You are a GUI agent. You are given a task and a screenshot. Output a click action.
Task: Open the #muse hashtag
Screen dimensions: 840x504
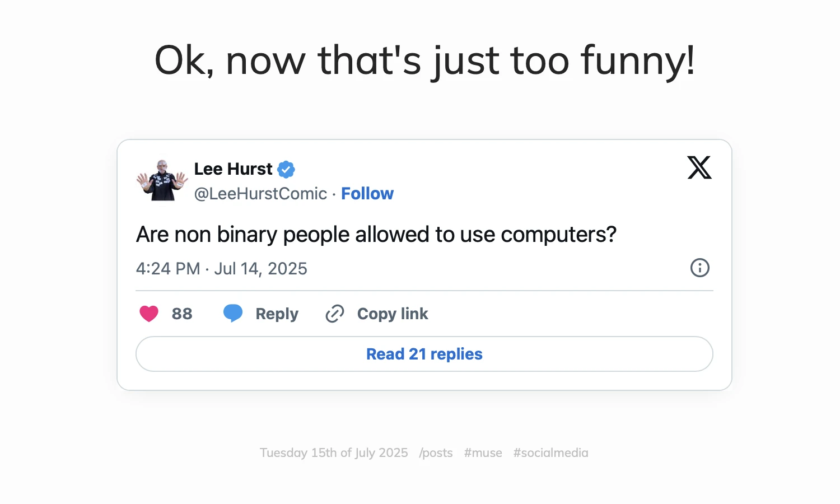483,452
